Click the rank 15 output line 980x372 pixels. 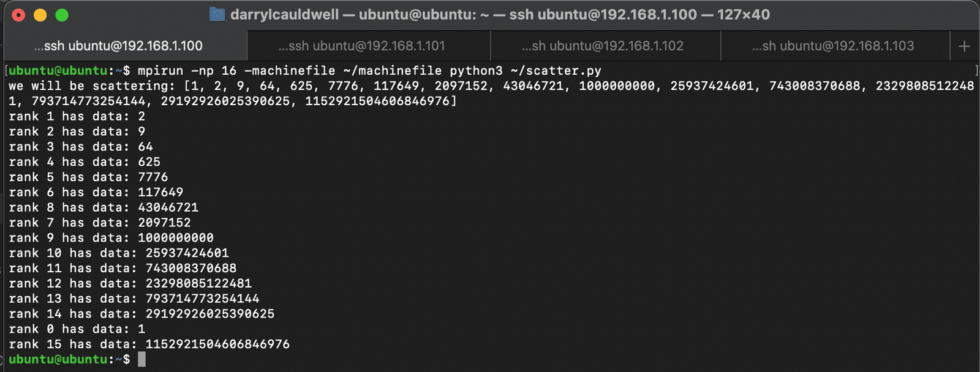click(x=149, y=344)
